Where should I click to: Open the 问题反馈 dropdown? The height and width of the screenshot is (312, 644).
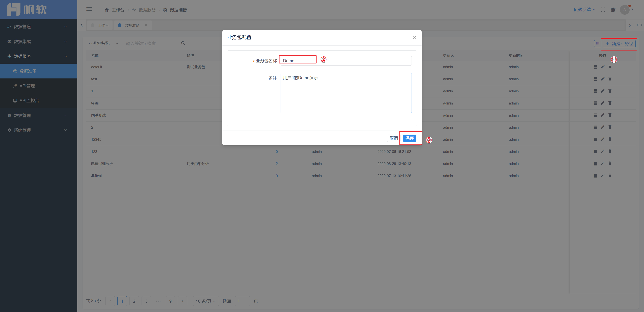584,10
